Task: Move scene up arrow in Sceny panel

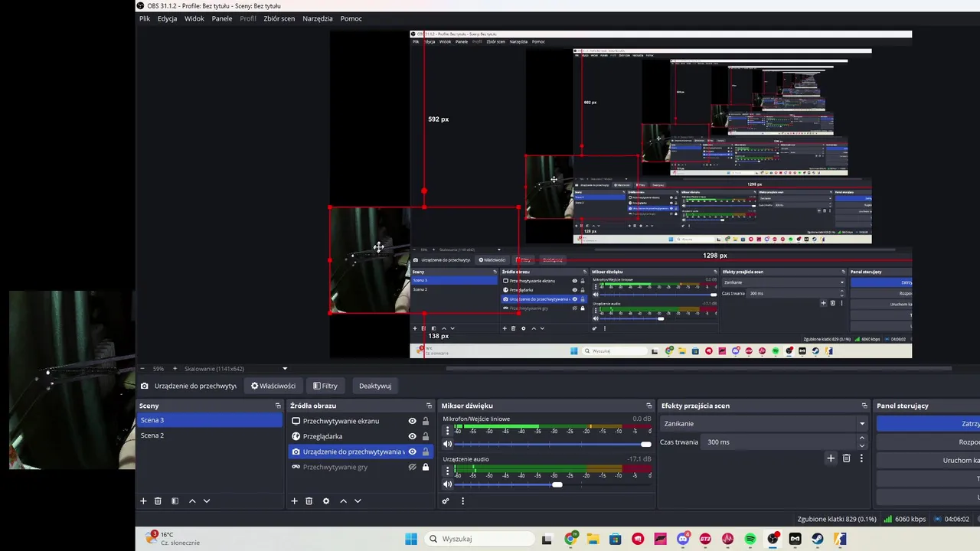Action: click(192, 501)
